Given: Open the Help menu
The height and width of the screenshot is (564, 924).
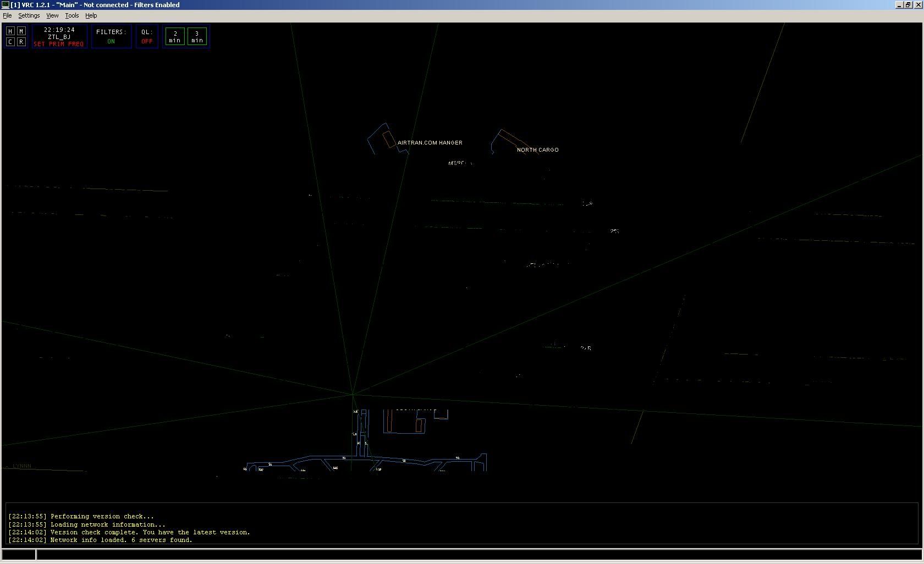Looking at the screenshot, I should (x=91, y=15).
